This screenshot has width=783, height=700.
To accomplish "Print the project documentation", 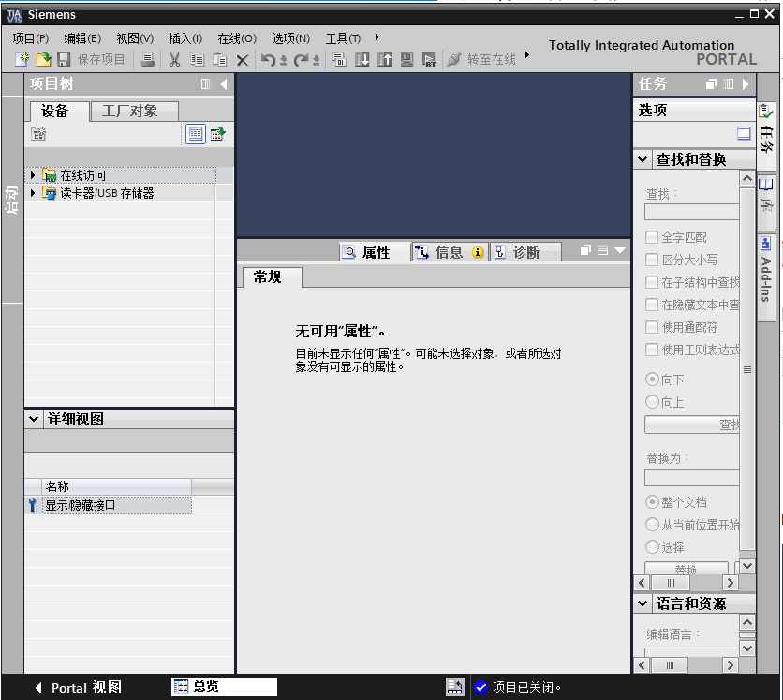I will point(148,59).
